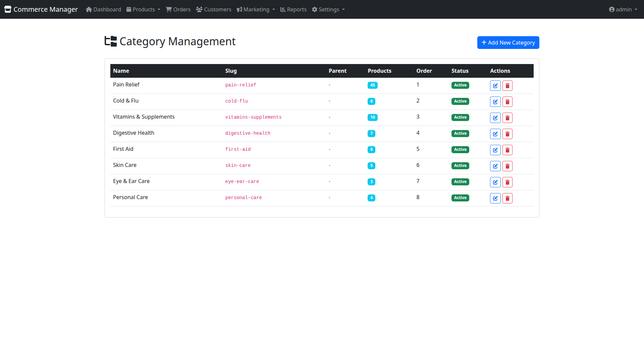Click the delete icon for Personal Care
Screen dimensions: 644x362
pyautogui.click(x=507, y=198)
